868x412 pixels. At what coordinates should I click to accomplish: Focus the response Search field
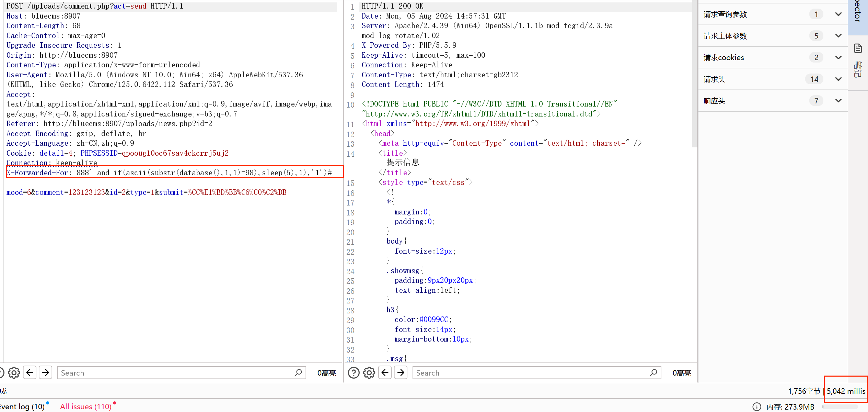pyautogui.click(x=537, y=373)
